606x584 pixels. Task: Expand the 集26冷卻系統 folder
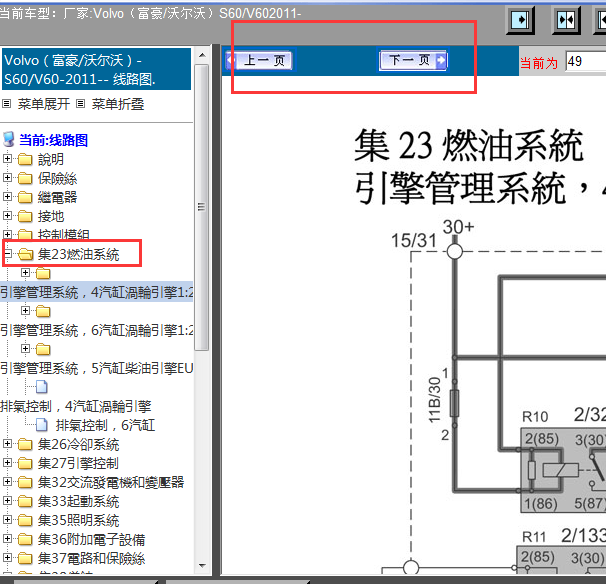pyautogui.click(x=7, y=443)
